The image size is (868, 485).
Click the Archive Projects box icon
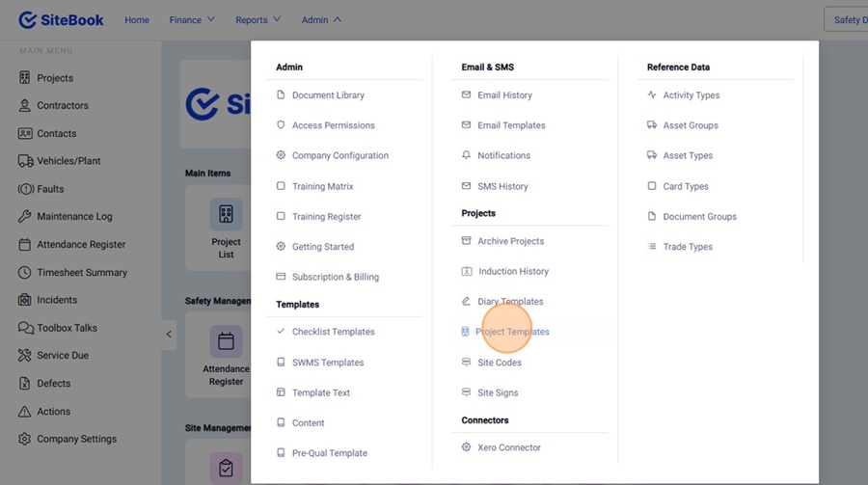(x=467, y=241)
